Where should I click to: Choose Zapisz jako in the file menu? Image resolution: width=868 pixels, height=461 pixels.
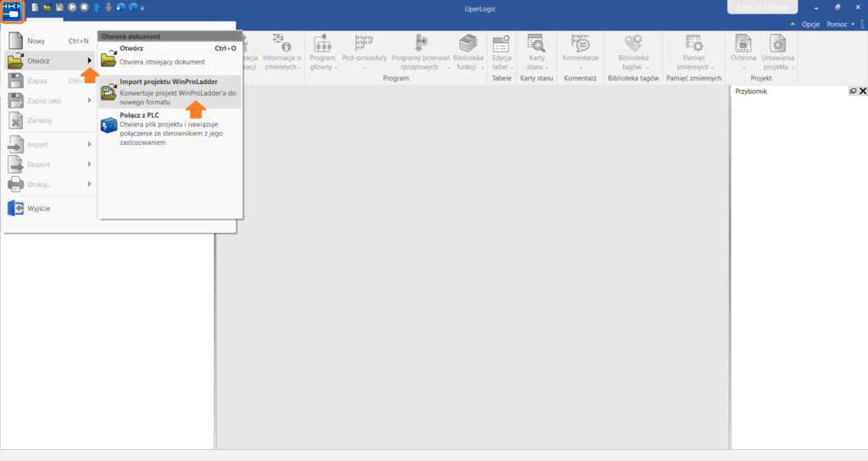(x=50, y=101)
